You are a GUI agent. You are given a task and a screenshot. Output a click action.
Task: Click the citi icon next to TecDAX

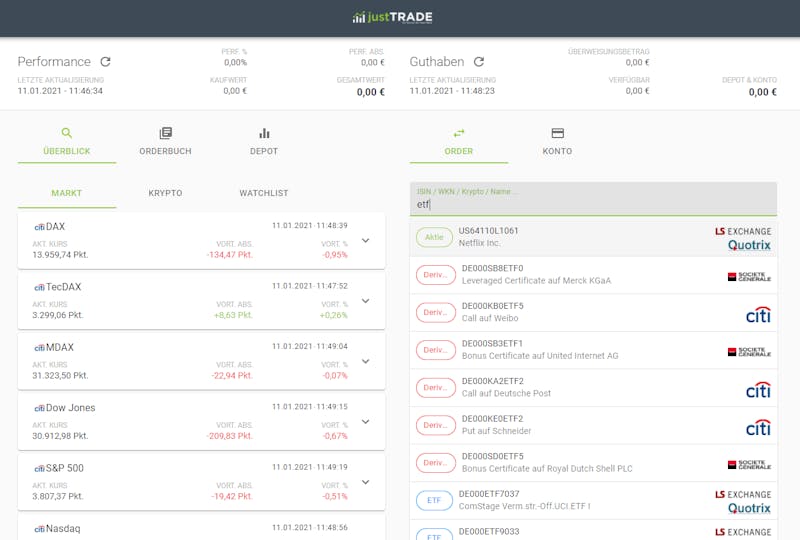[x=39, y=287]
